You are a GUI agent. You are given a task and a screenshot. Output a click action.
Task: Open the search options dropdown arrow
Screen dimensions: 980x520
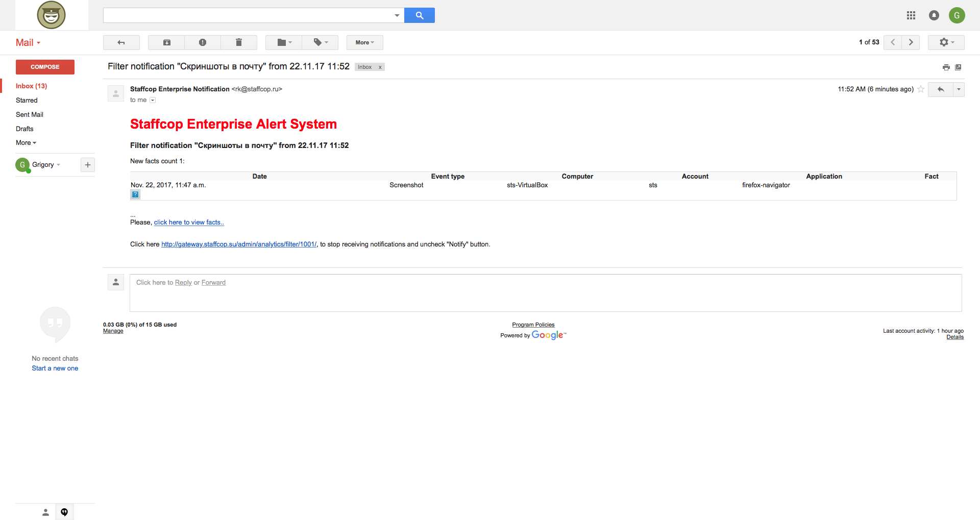click(x=397, y=15)
